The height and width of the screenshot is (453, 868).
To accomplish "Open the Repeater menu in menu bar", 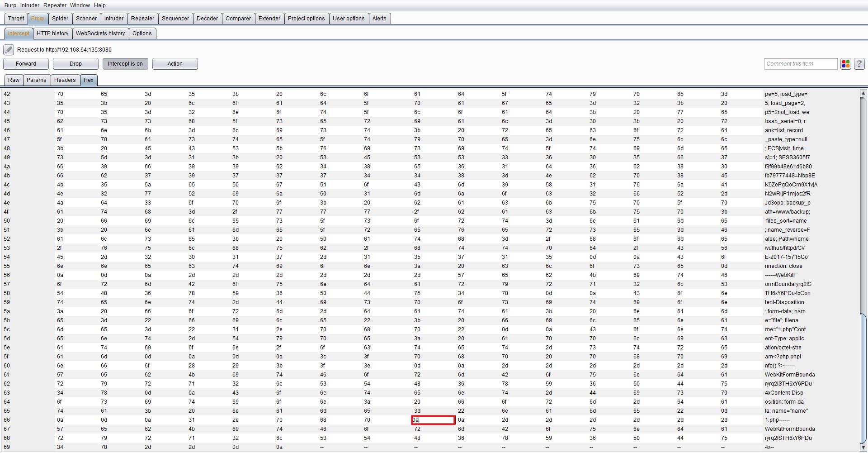I will pos(55,5).
